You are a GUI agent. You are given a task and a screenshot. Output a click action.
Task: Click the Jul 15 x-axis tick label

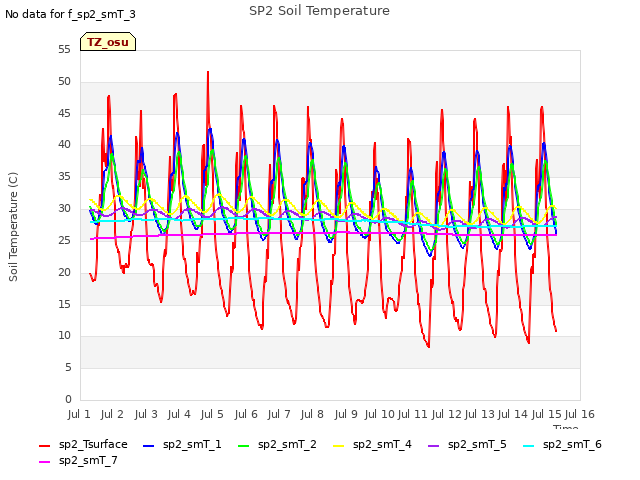[546, 414]
